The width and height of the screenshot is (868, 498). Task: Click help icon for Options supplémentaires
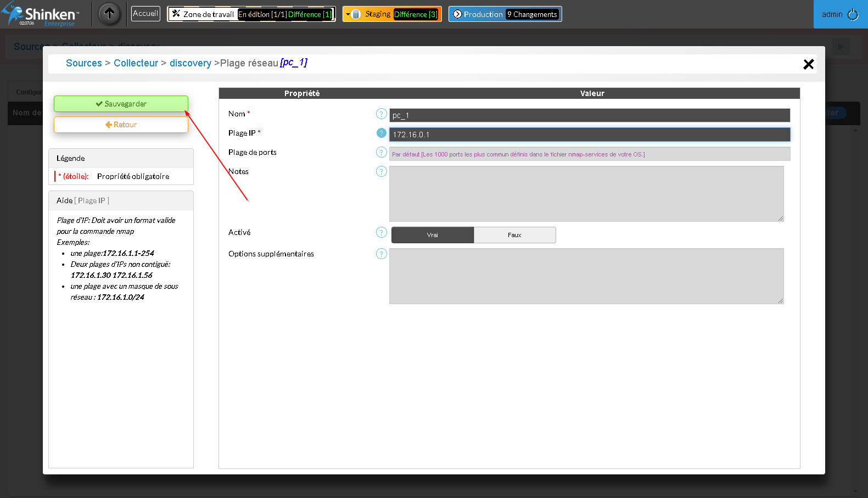(x=382, y=254)
